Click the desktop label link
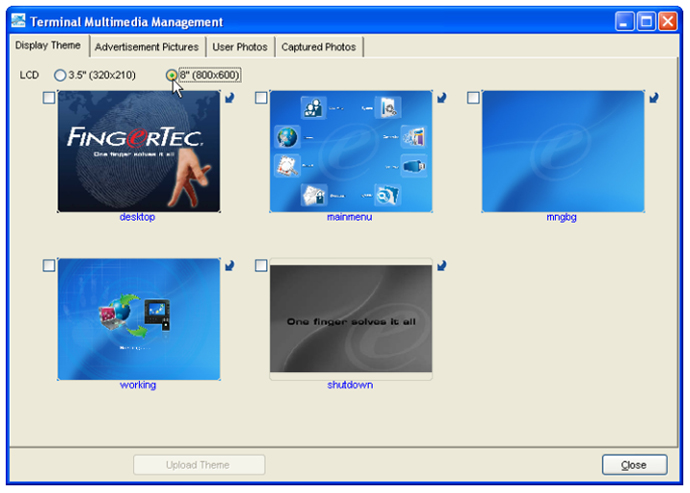This screenshot has height=493, width=690. pyautogui.click(x=137, y=217)
